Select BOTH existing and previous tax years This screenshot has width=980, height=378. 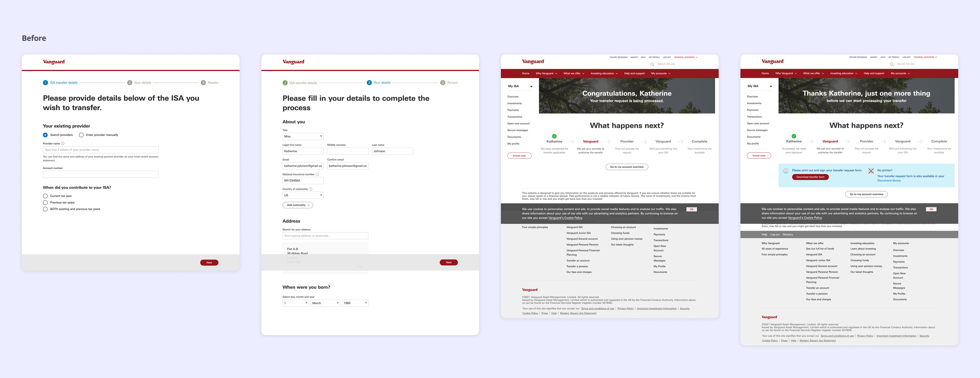[x=45, y=209]
